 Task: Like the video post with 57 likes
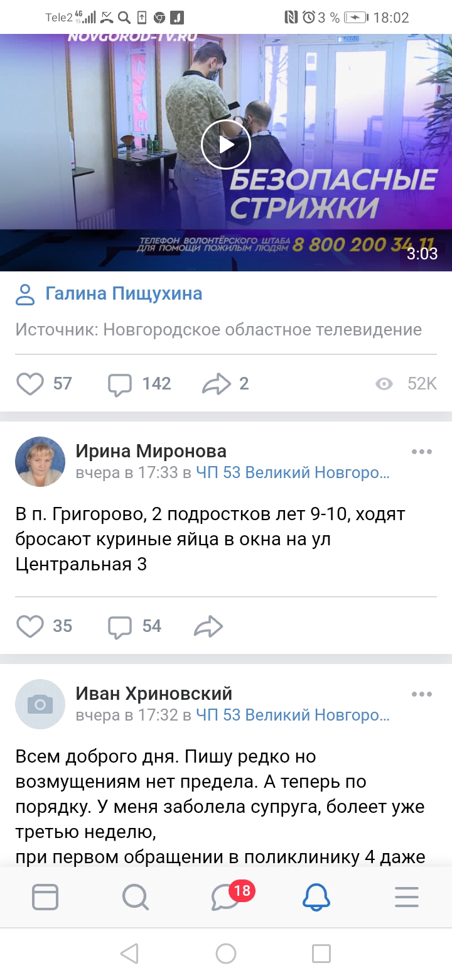click(x=30, y=384)
